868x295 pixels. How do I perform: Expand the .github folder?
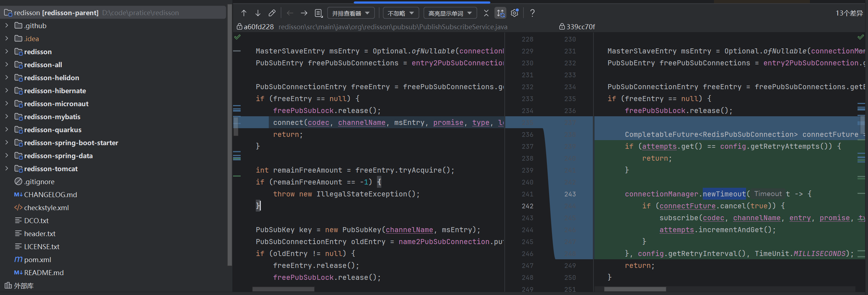pyautogui.click(x=7, y=26)
